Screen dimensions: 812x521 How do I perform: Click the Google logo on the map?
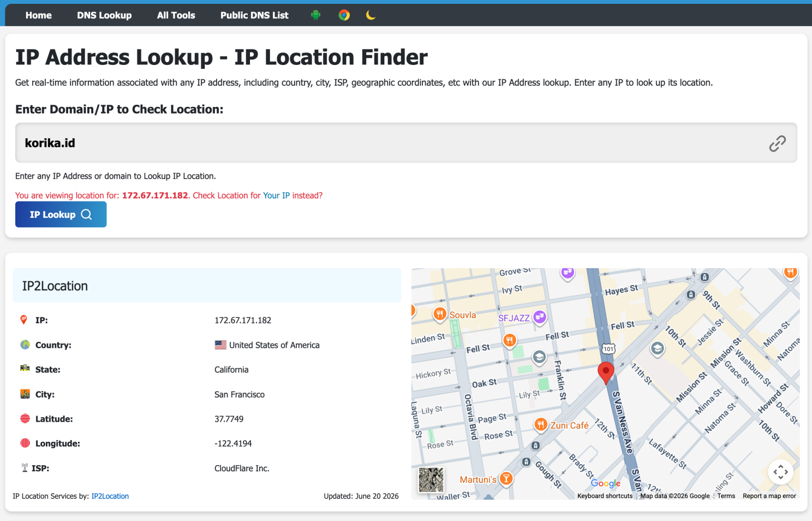606,483
